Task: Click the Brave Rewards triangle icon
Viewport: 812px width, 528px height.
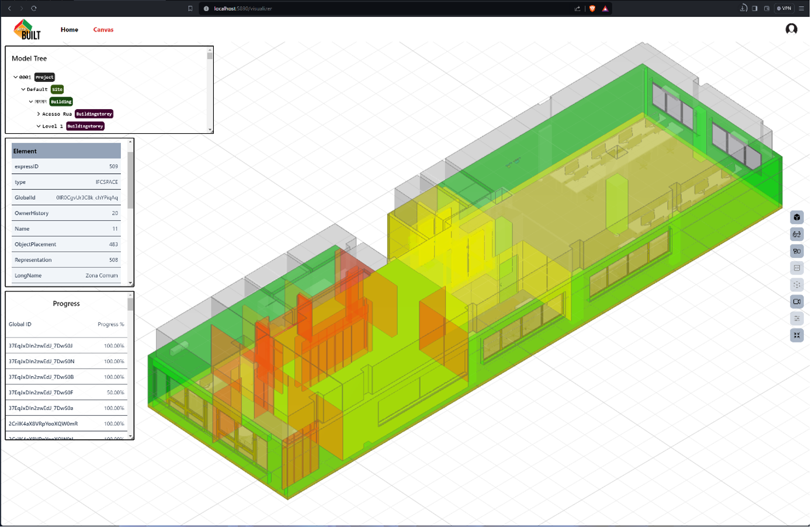Action: [606, 9]
